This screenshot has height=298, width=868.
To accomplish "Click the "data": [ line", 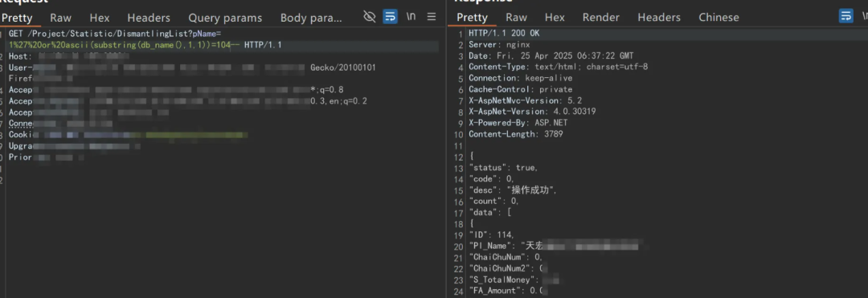I will (x=489, y=212).
